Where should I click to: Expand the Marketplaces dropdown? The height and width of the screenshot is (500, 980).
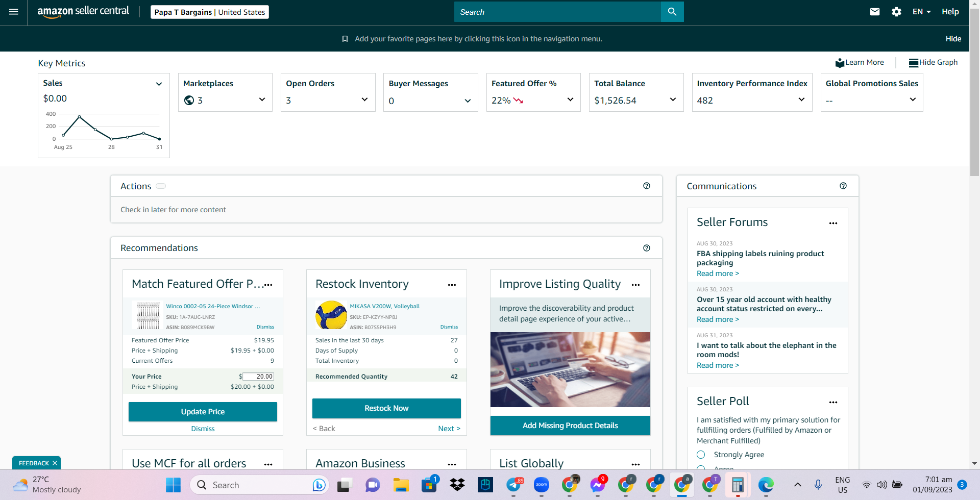262,99
